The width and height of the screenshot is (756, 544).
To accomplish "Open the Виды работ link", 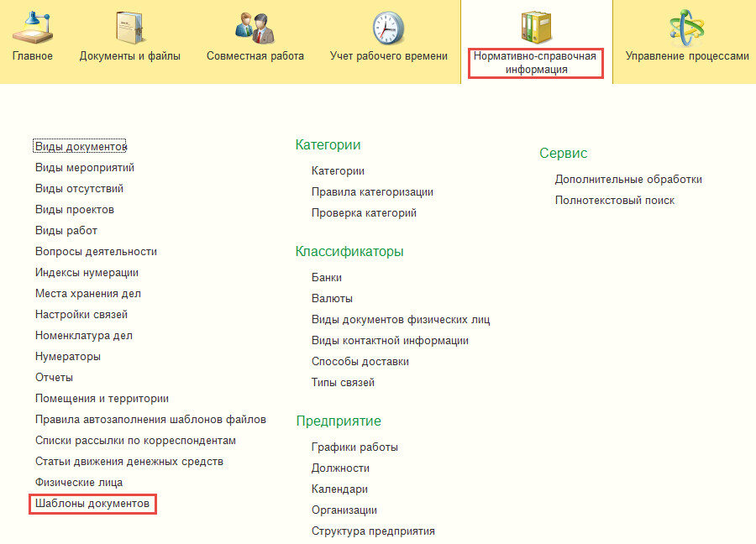I will pyautogui.click(x=66, y=230).
